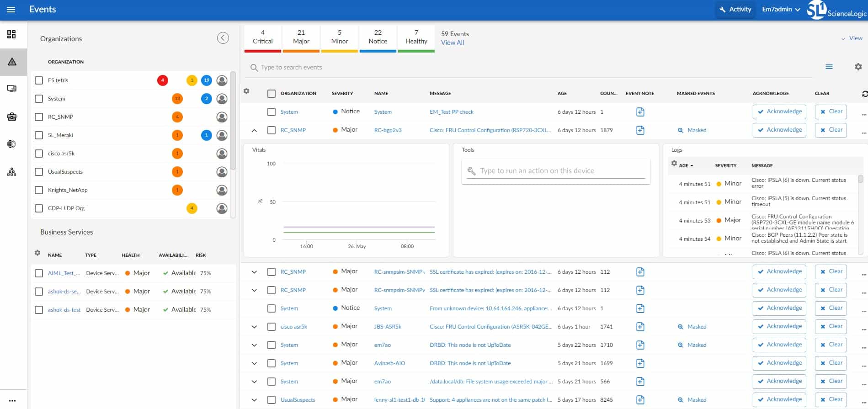Filter by the 4 Critical tab
The width and height of the screenshot is (868, 409).
(263, 38)
